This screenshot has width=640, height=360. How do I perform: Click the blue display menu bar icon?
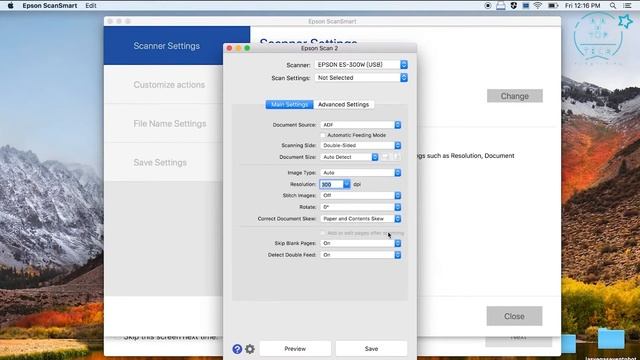pos(526,6)
